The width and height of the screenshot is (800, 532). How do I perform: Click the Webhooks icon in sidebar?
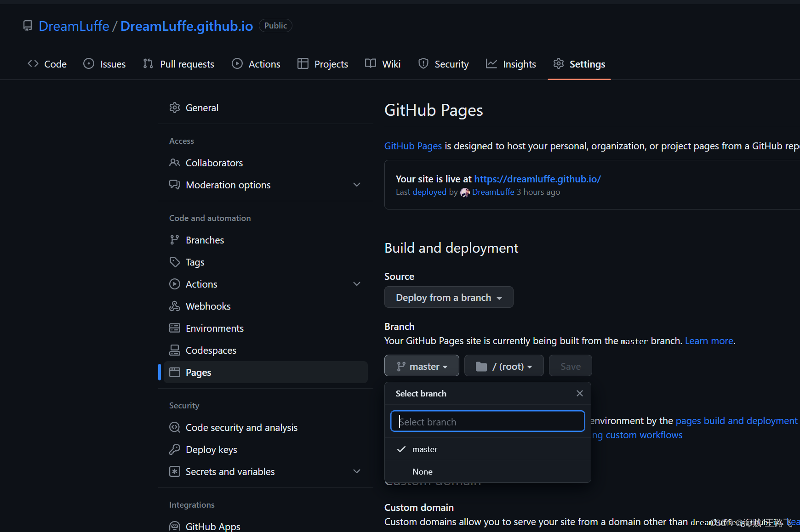pyautogui.click(x=175, y=306)
